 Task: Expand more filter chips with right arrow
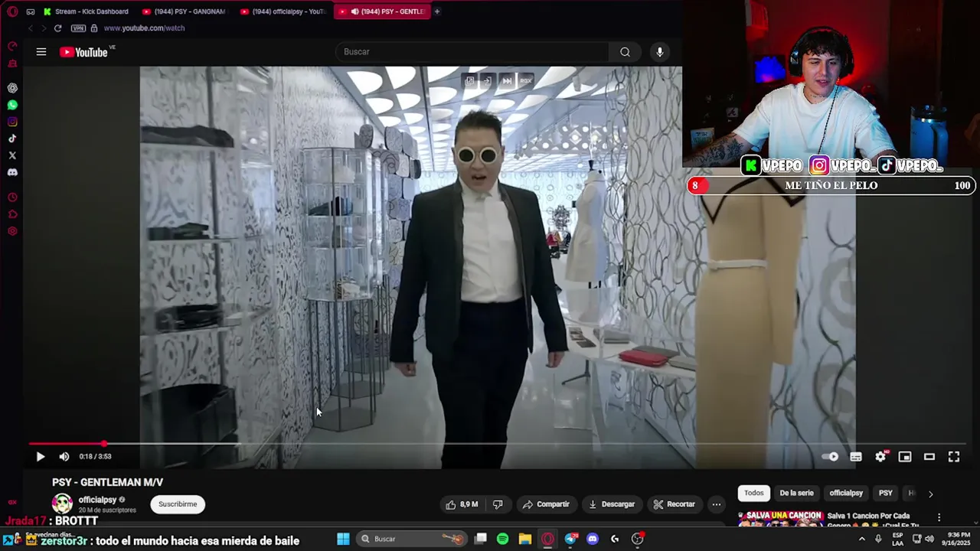(930, 494)
